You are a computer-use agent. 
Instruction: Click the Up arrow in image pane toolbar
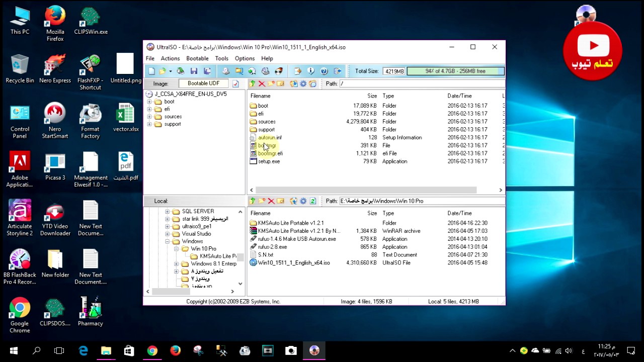pos(253,84)
